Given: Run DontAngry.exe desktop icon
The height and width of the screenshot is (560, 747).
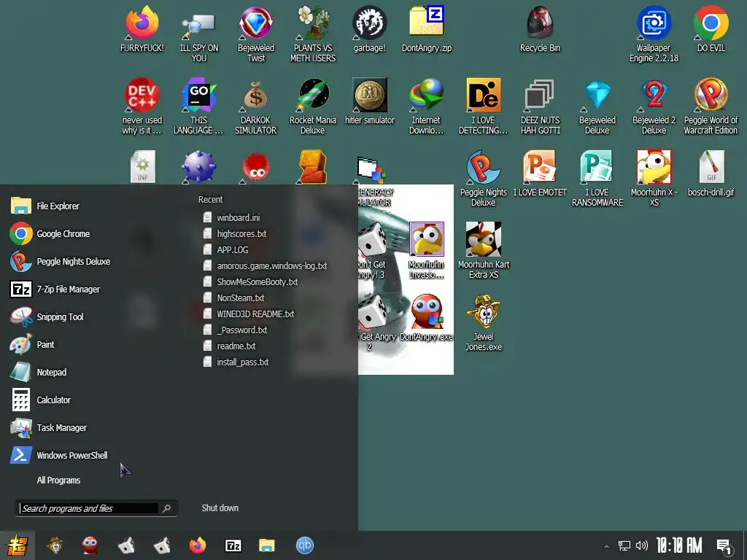Looking at the screenshot, I should [x=426, y=318].
